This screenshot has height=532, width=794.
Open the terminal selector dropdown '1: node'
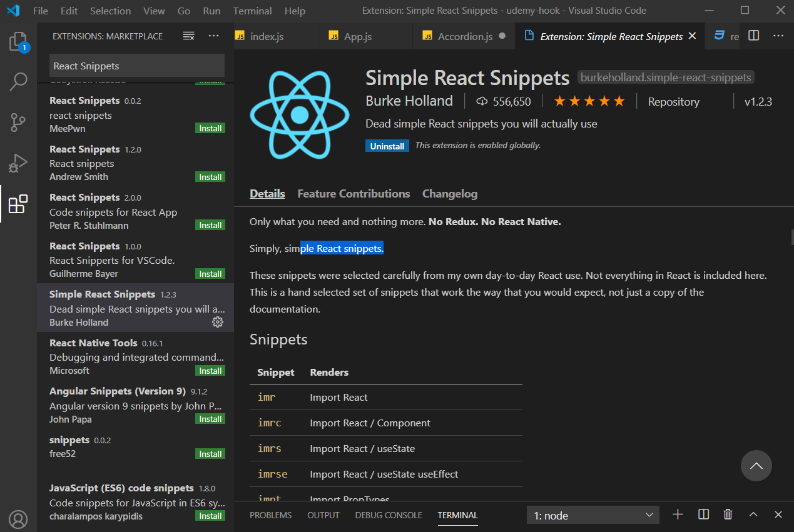(593, 515)
